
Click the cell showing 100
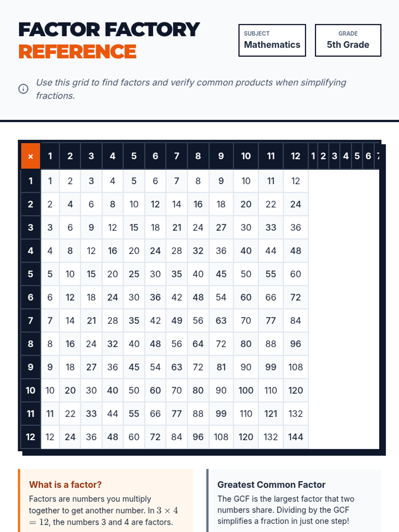tap(246, 390)
